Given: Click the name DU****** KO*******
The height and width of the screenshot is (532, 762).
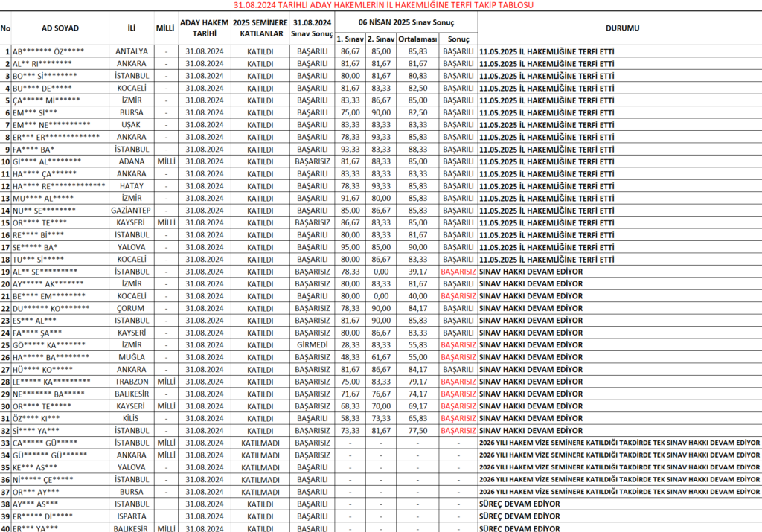Looking at the screenshot, I should pos(51,309).
